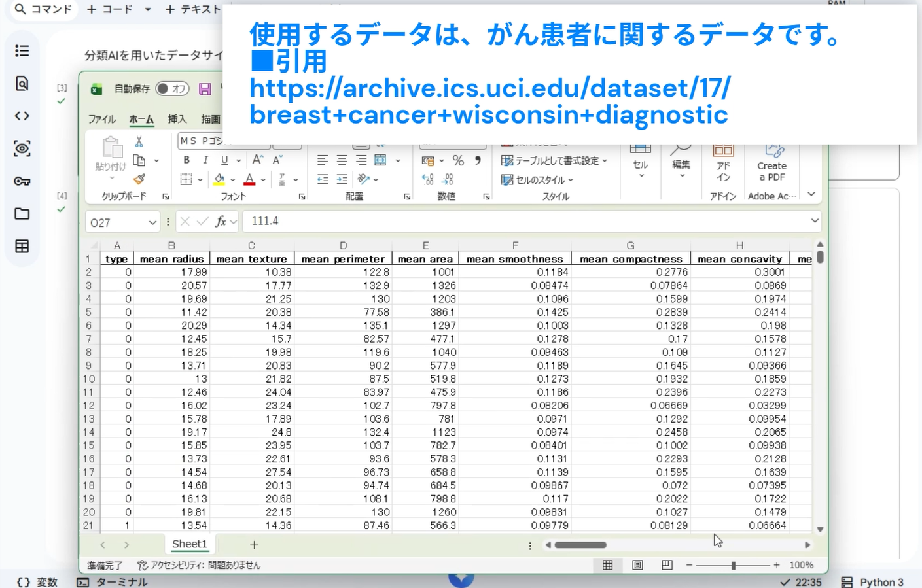The height and width of the screenshot is (588, 922).
Task: Click the Insert Function fx icon
Action: pyautogui.click(x=221, y=222)
